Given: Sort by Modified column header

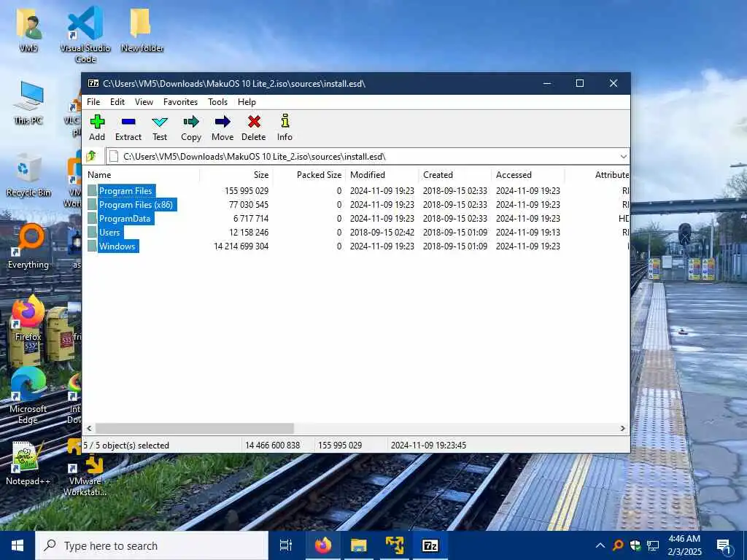Looking at the screenshot, I should tap(382, 175).
